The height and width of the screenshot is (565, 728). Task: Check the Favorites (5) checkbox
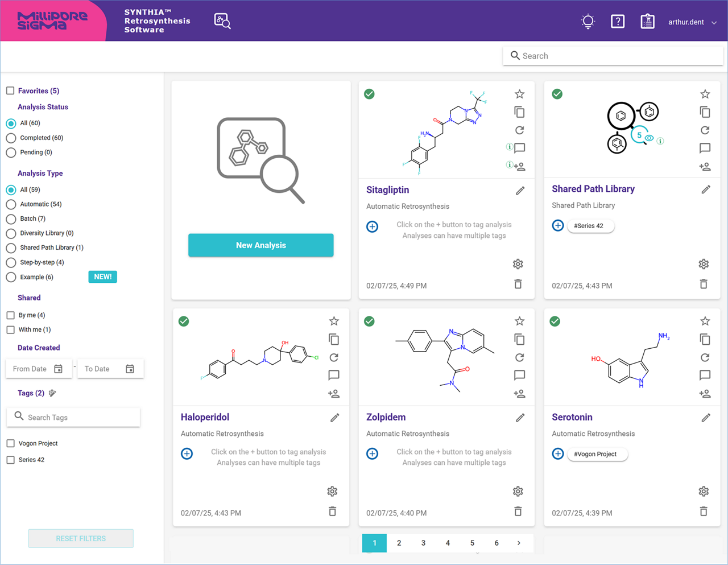(x=10, y=90)
